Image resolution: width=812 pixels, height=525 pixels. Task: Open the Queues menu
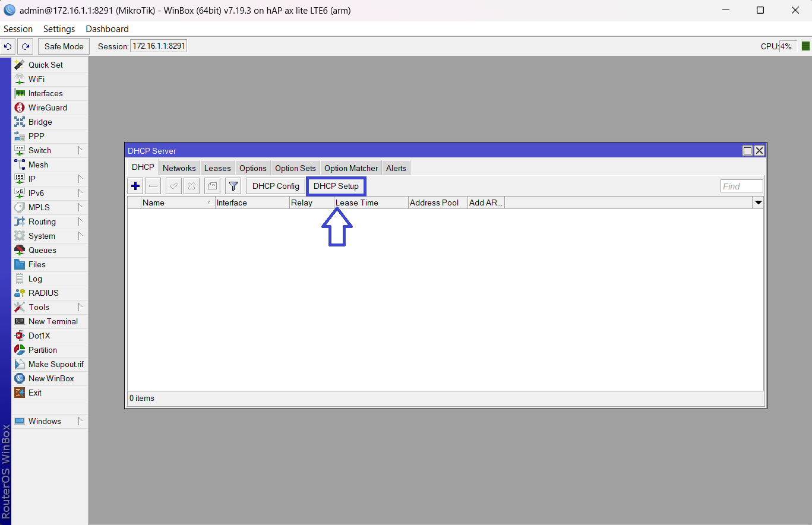50,250
